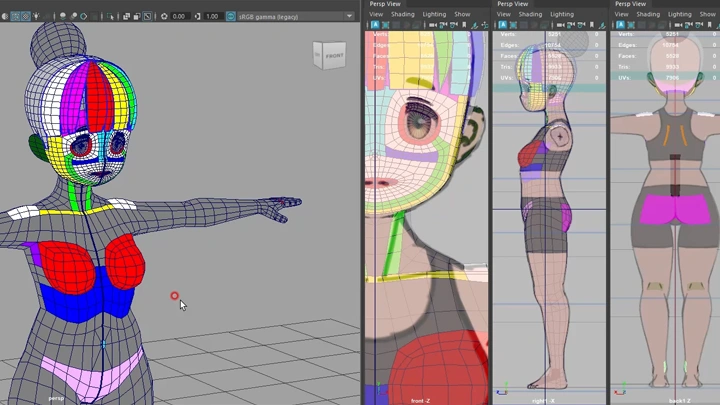Open Lighting menu in front -Z panel
This screenshot has height=405, width=720.
pyautogui.click(x=434, y=14)
